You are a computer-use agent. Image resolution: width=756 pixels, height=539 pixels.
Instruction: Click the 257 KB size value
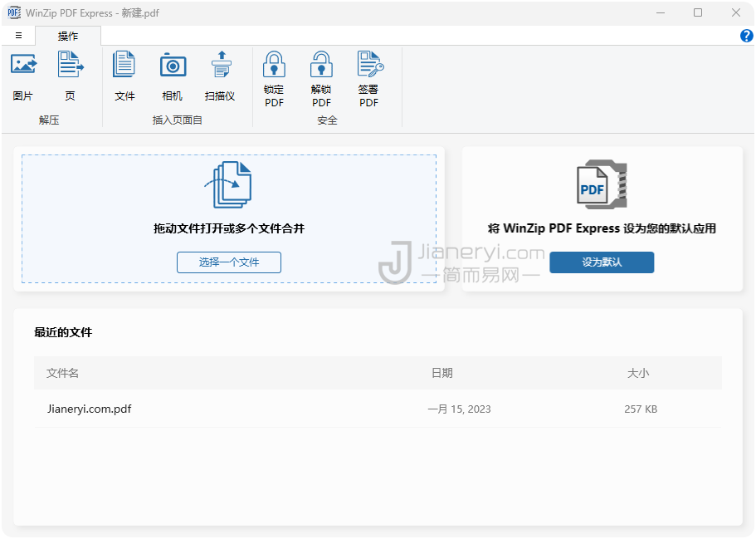641,409
